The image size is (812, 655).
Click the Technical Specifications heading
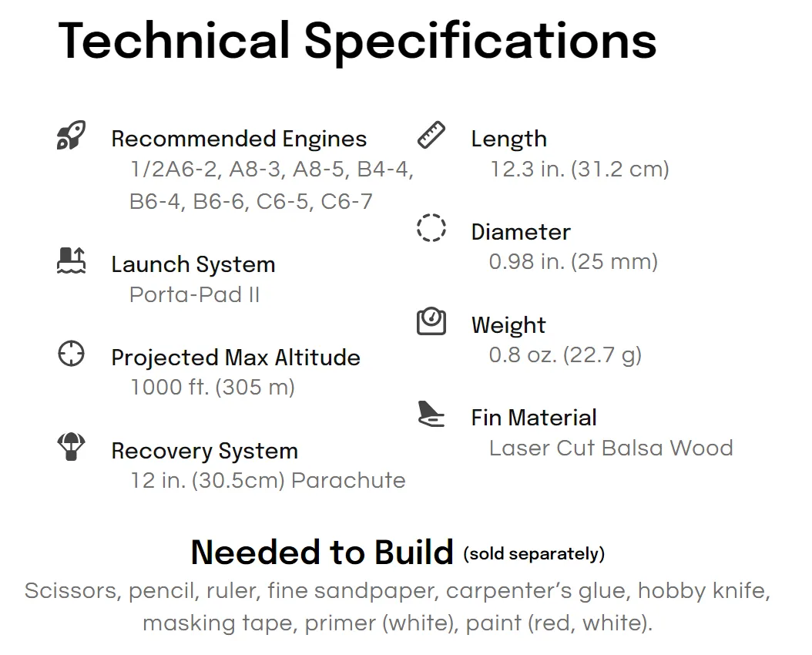(357, 42)
